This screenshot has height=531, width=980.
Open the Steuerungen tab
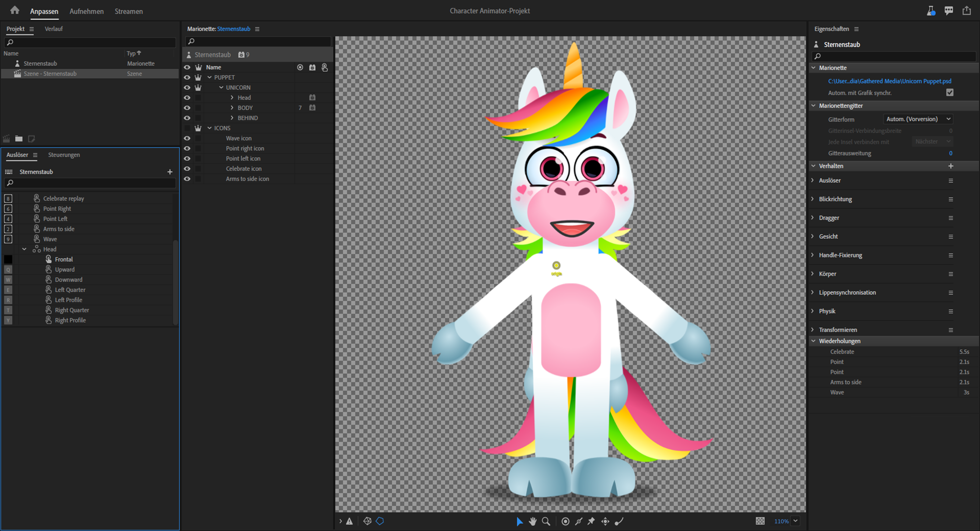[x=64, y=155]
